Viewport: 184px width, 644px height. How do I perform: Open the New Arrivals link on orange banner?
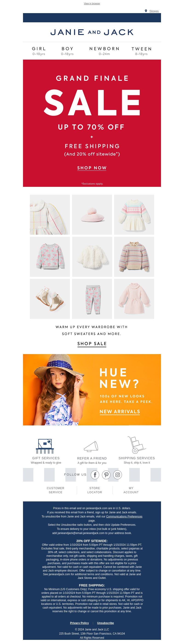[120, 412]
